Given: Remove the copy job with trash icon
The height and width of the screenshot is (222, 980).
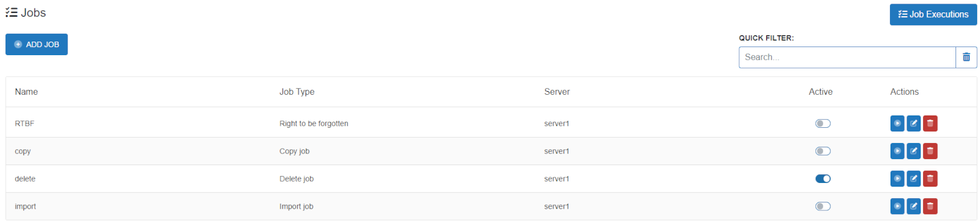Looking at the screenshot, I should [x=930, y=151].
